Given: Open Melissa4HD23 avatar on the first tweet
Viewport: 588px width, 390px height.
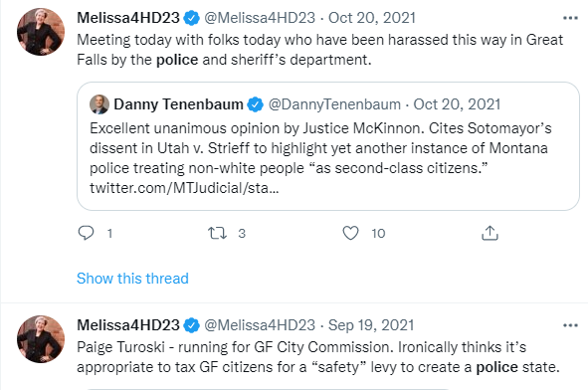Looking at the screenshot, I should [x=41, y=32].
